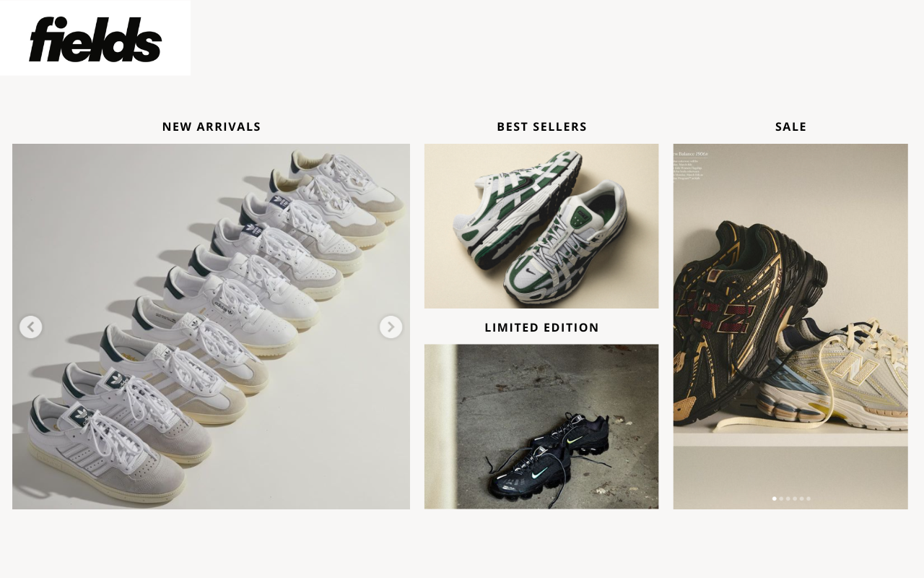Show previous New Arrivals slide arrow
This screenshot has height=578, width=924.
coord(30,327)
